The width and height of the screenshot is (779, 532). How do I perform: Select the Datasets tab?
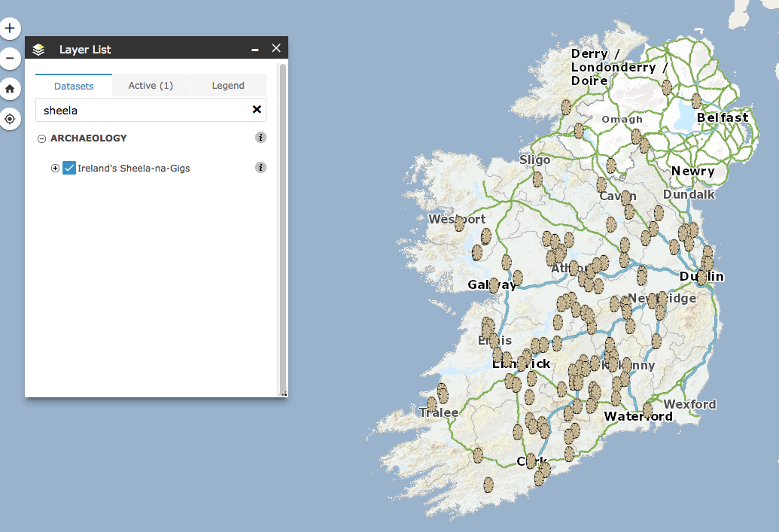pyautogui.click(x=74, y=86)
